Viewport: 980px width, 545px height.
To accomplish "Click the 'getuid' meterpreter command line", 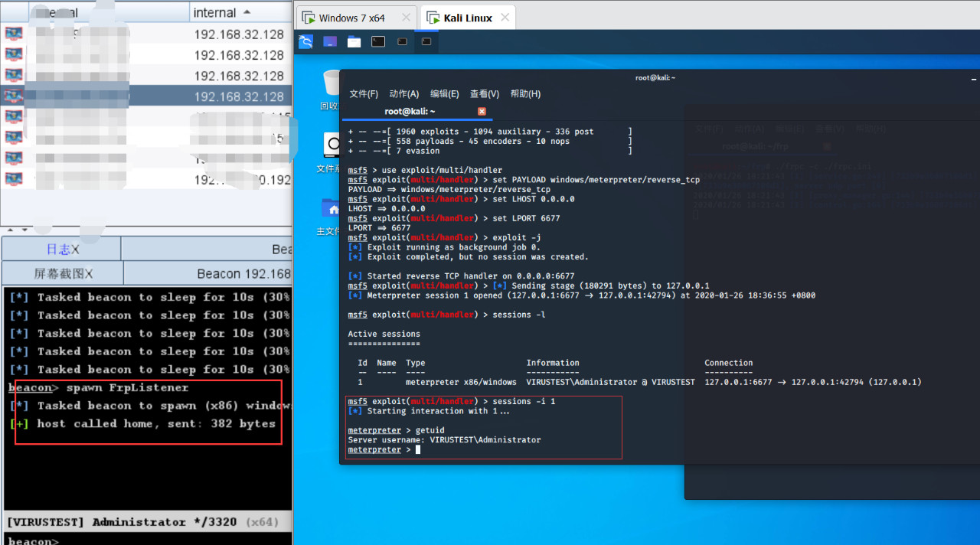I will click(396, 430).
